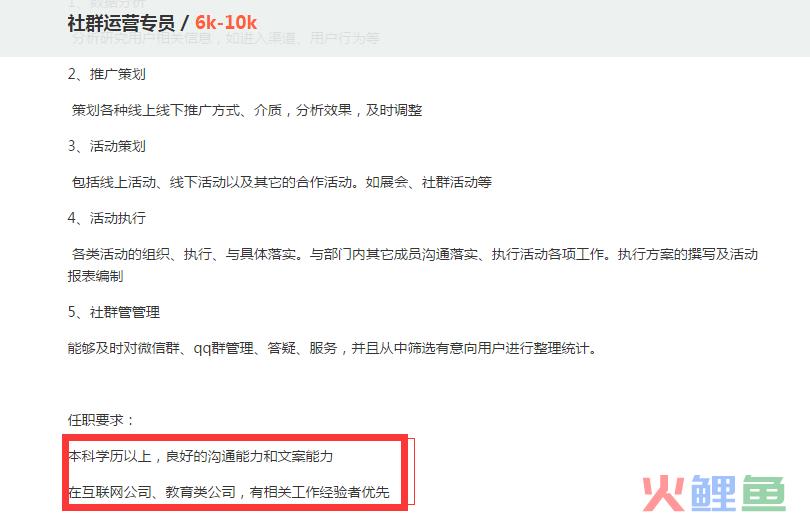Click the line 能够及时对微信群、qq群管理
The width and height of the screenshot is (810, 517).
coord(332,348)
